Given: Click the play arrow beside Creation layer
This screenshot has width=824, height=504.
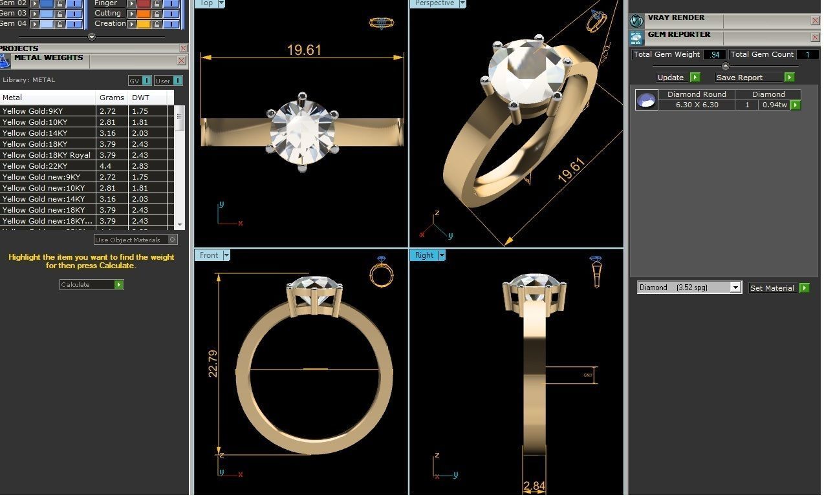Looking at the screenshot, I should (x=131, y=24).
